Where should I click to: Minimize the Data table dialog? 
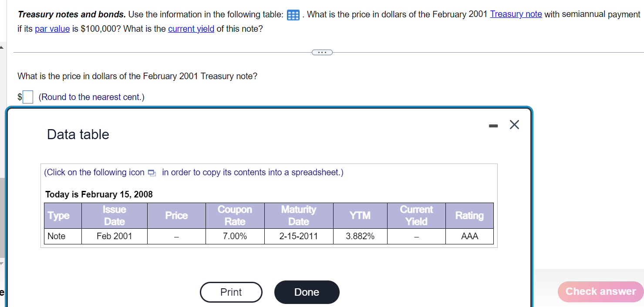tap(493, 126)
